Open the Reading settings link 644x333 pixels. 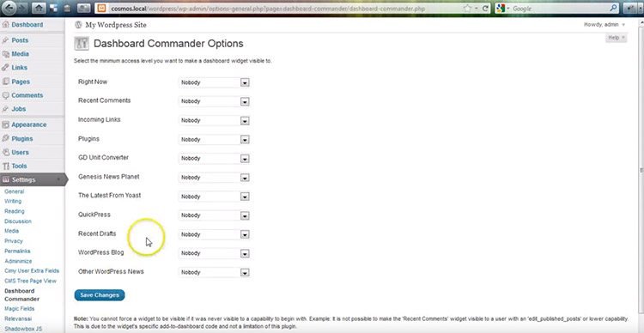(15, 211)
